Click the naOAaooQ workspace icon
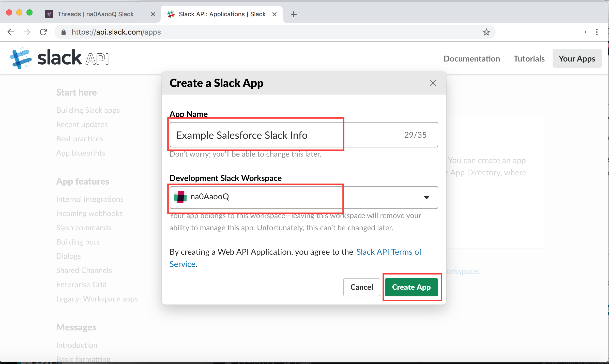Screen dimensions: 609x364 coord(180,197)
